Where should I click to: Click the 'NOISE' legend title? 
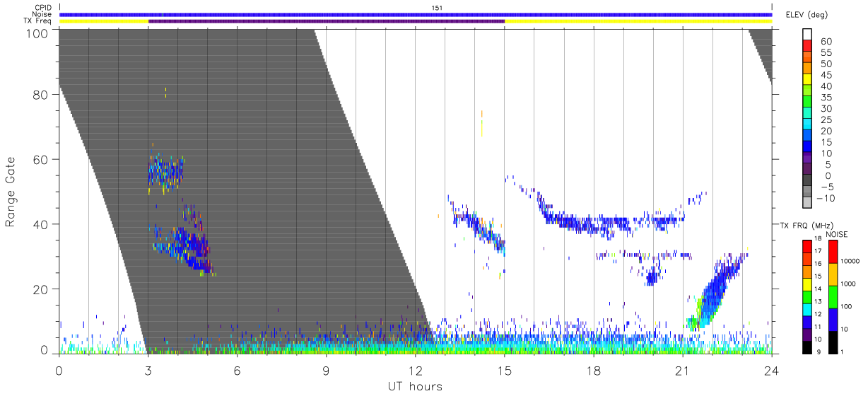click(836, 234)
